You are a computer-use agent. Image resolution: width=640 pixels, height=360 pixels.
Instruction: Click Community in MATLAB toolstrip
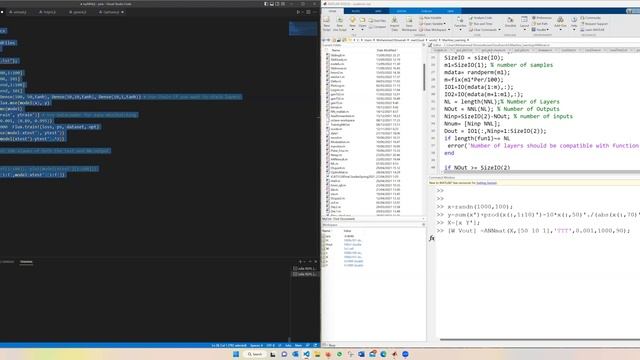(x=590, y=18)
